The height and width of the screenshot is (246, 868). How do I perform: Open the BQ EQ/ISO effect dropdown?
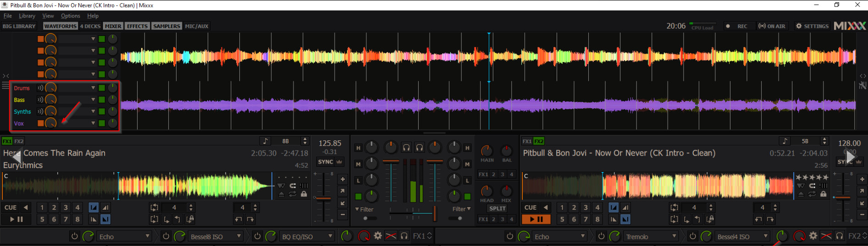tap(307, 237)
